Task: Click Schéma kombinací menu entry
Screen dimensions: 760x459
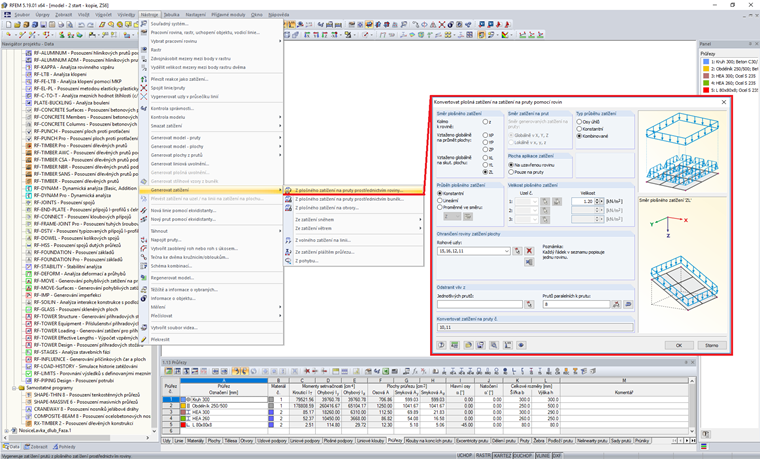Action: (171, 266)
